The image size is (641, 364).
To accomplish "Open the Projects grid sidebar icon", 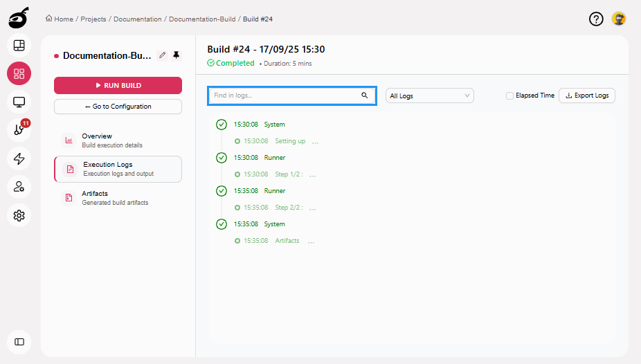I will coord(19,73).
